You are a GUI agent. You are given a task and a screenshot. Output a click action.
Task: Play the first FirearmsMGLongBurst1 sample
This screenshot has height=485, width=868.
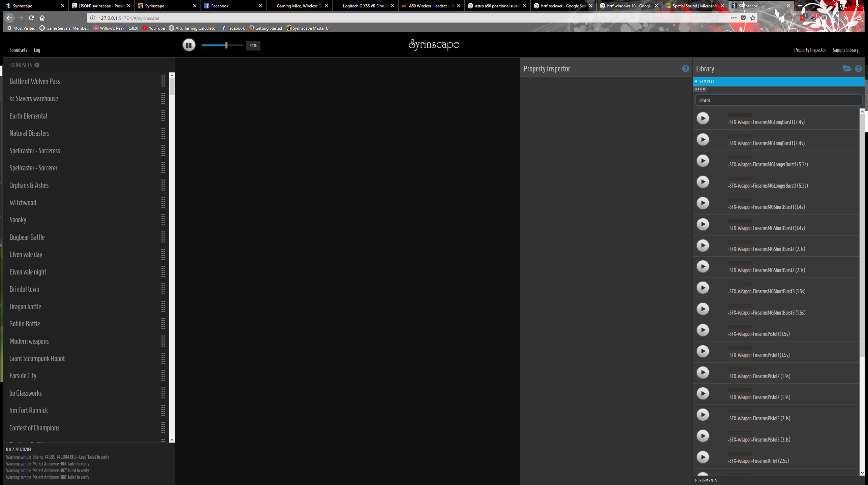click(x=703, y=118)
